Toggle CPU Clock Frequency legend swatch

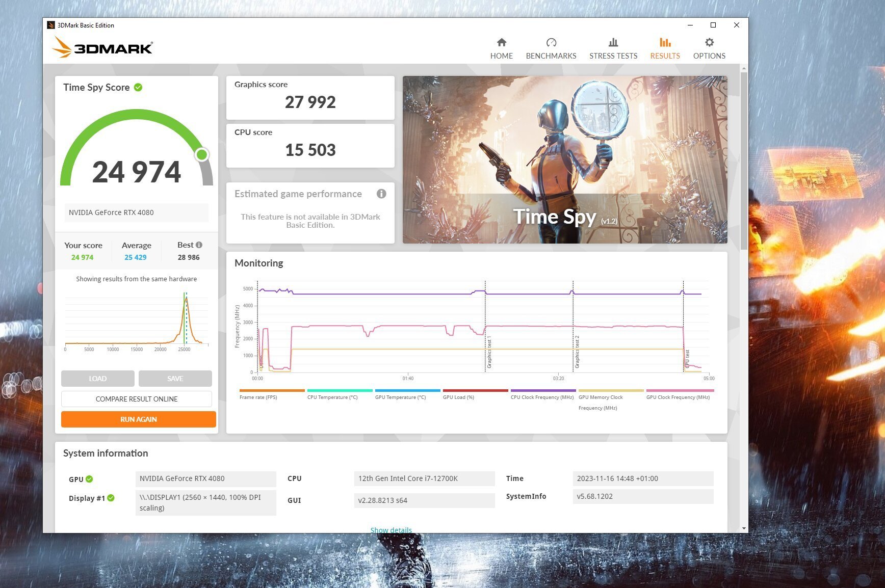pyautogui.click(x=543, y=390)
